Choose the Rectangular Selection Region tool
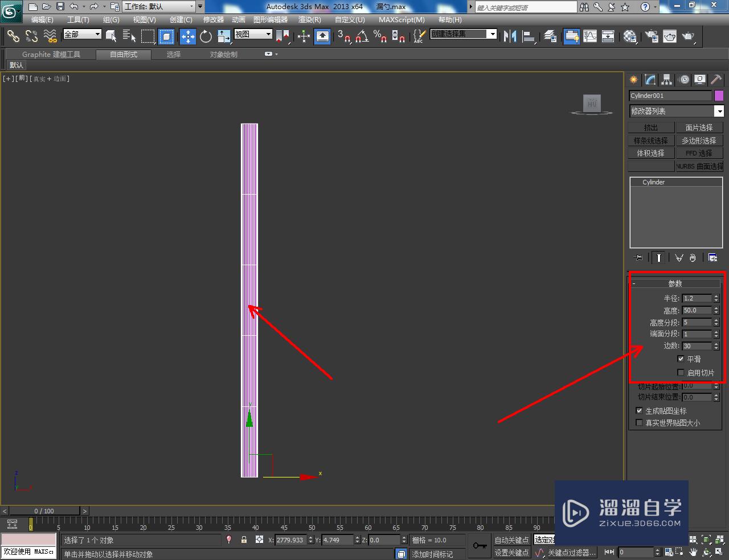The image size is (729, 560). [x=148, y=36]
